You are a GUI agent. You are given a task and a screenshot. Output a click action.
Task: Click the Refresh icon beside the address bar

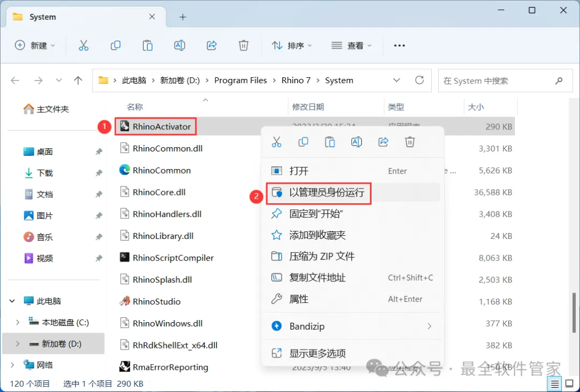[x=419, y=80]
